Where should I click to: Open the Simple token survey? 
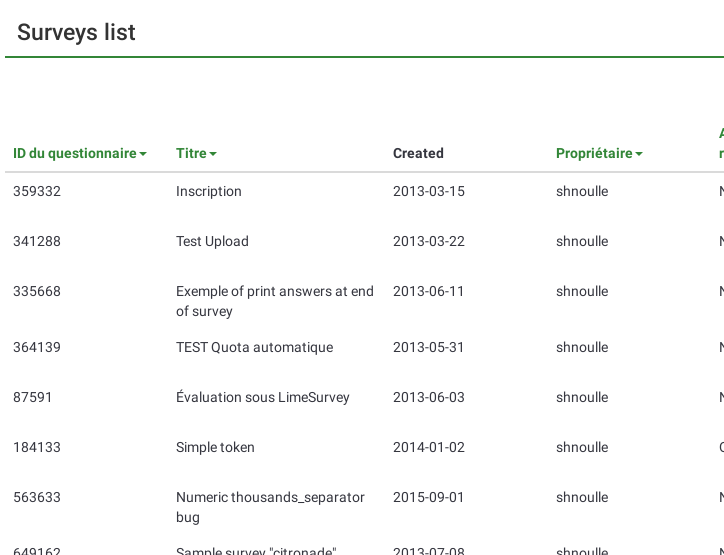pyautogui.click(x=215, y=447)
